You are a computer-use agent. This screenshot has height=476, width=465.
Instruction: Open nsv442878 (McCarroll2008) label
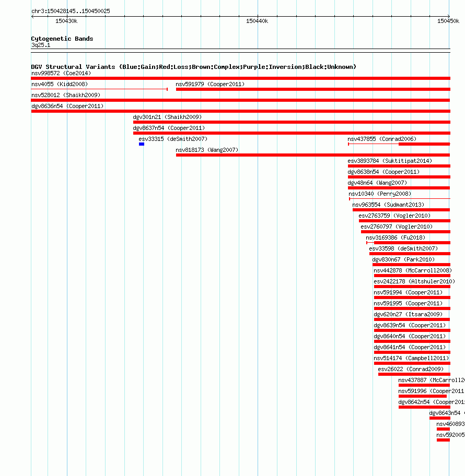[413, 270]
